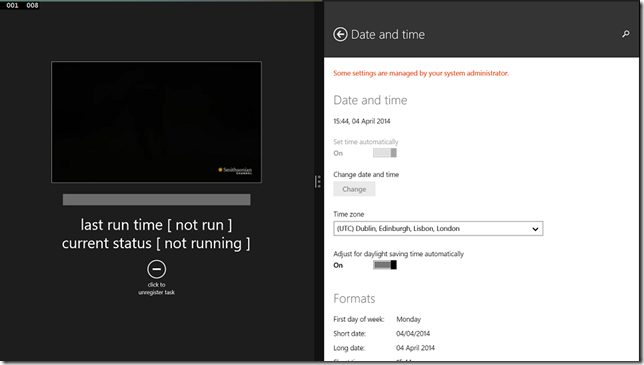644x365 pixels.
Task: Select the Smithsonian Channel video thumbnail
Action: tap(156, 122)
